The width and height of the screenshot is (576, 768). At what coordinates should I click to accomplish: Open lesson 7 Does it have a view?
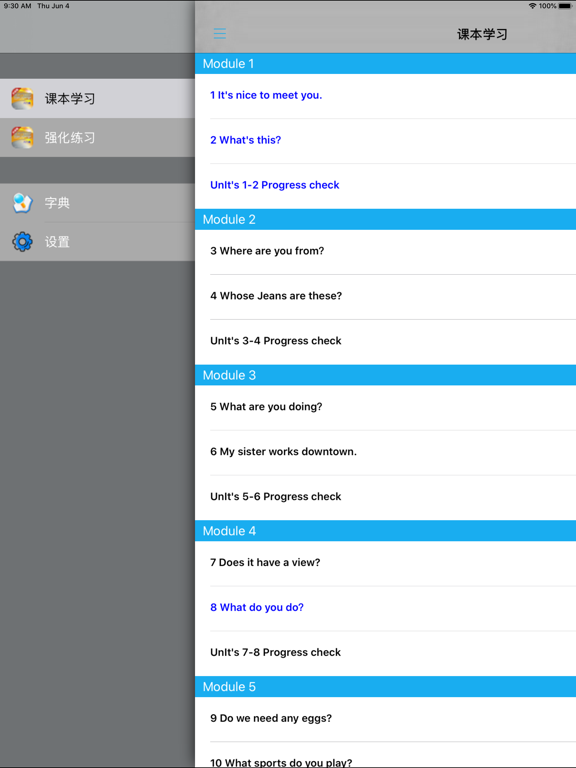(385, 563)
